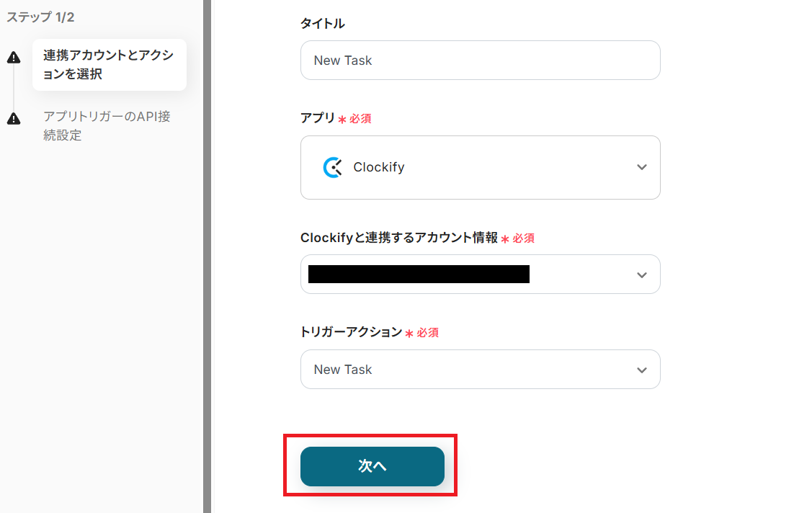The image size is (812, 513).
Task: Click the ステップ 1/2 heading
Action: click(40, 17)
